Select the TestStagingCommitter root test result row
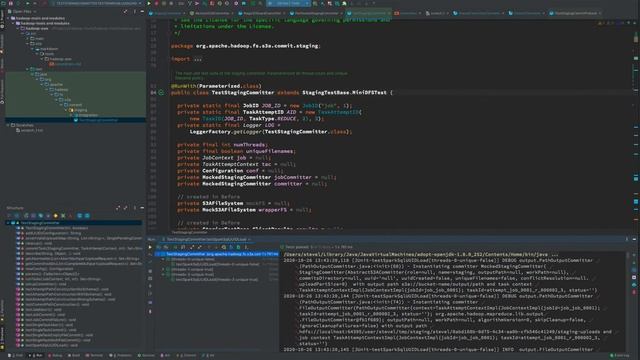 [217, 254]
